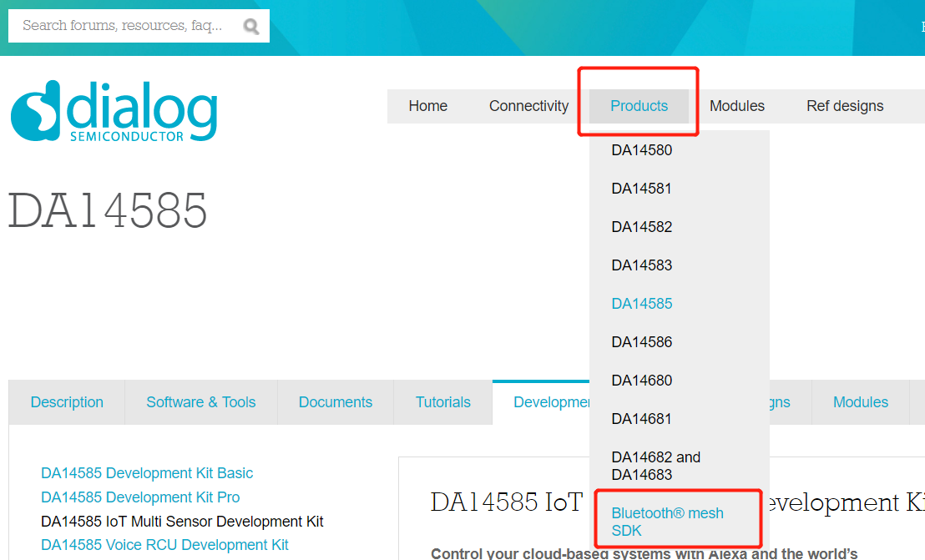Open DA14585 Voice RCU Development Kit link
Screen dimensions: 925x560
(x=164, y=545)
